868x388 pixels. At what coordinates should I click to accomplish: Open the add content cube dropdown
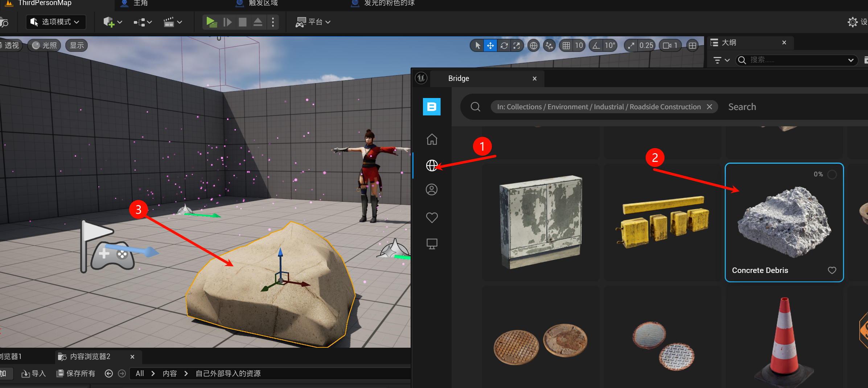click(x=112, y=22)
